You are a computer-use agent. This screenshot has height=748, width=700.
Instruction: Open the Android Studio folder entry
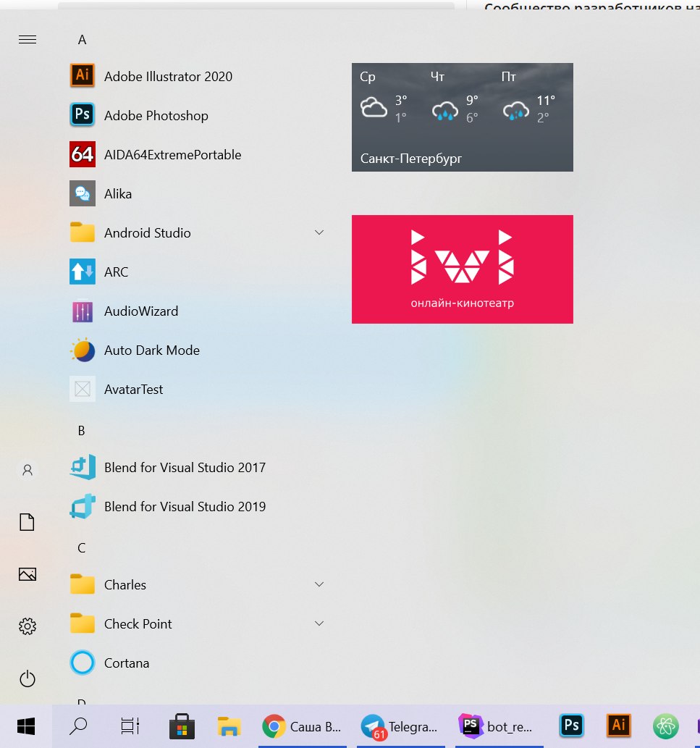(198, 232)
